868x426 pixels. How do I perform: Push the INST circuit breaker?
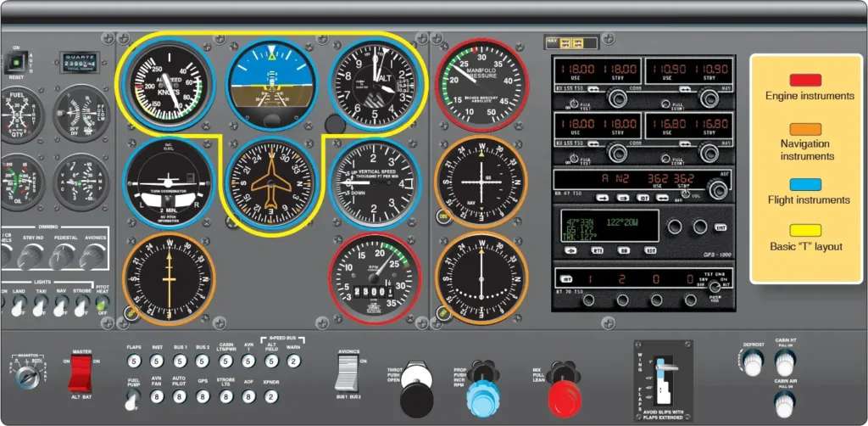157,362
